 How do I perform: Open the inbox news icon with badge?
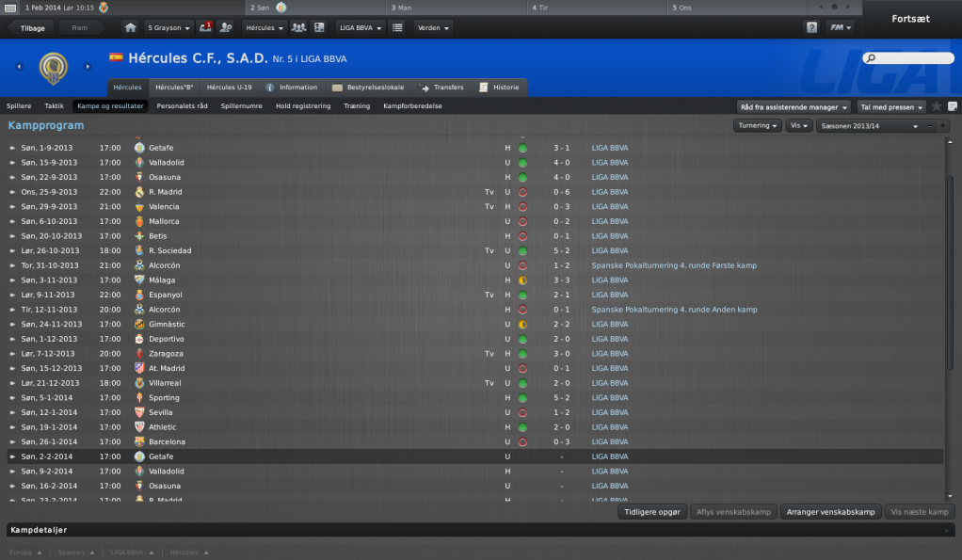click(x=205, y=27)
